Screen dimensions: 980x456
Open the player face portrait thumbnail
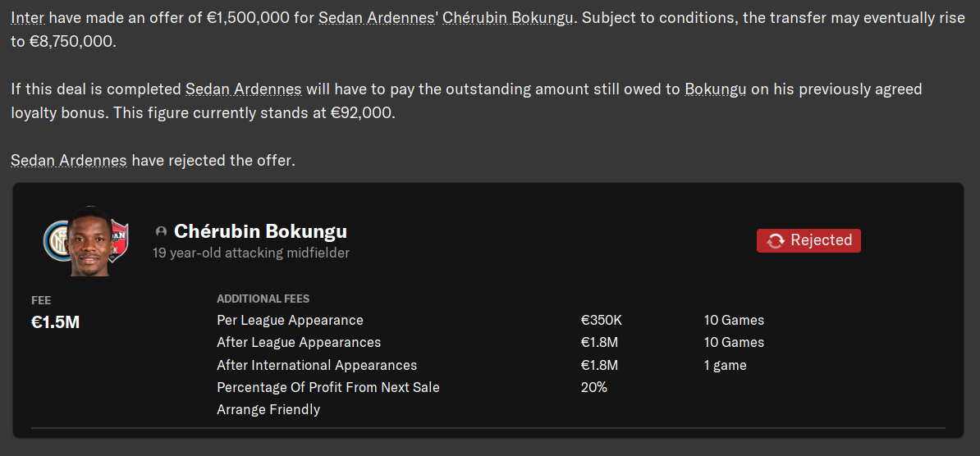[88, 240]
